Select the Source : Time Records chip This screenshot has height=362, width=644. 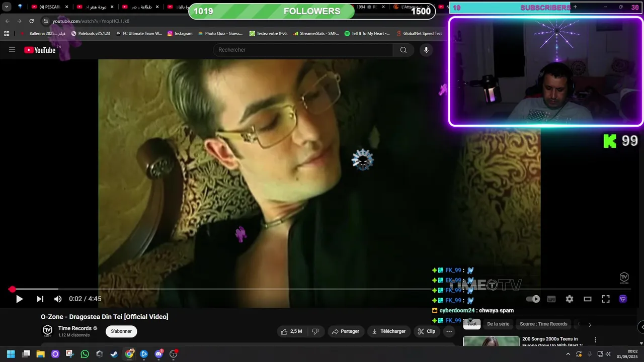click(x=543, y=324)
